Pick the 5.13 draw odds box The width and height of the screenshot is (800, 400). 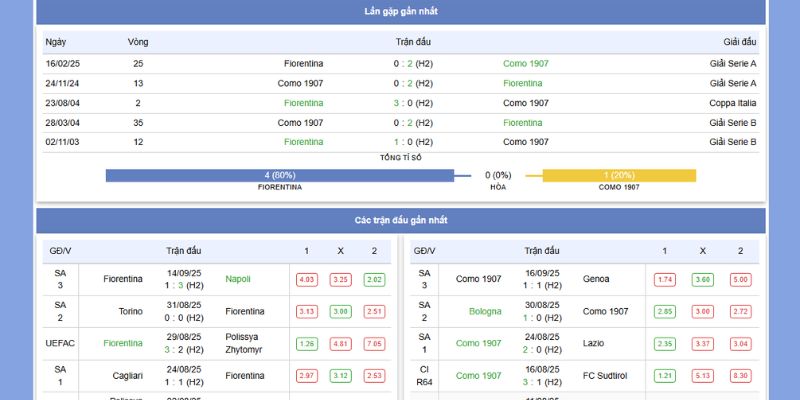click(x=702, y=376)
